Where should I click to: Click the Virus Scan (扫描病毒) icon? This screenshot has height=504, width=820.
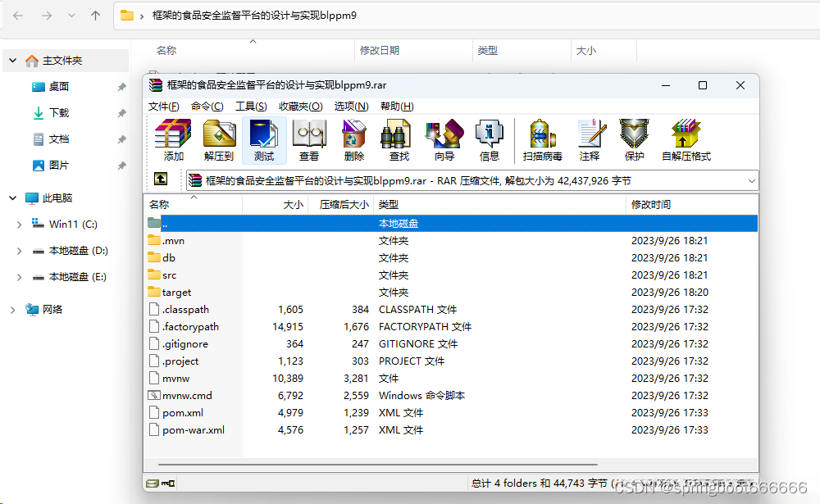[542, 139]
